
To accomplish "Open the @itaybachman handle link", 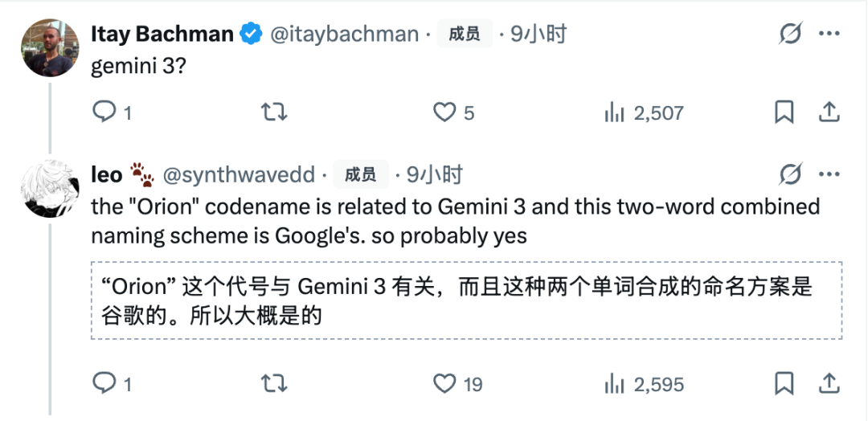I will [344, 34].
